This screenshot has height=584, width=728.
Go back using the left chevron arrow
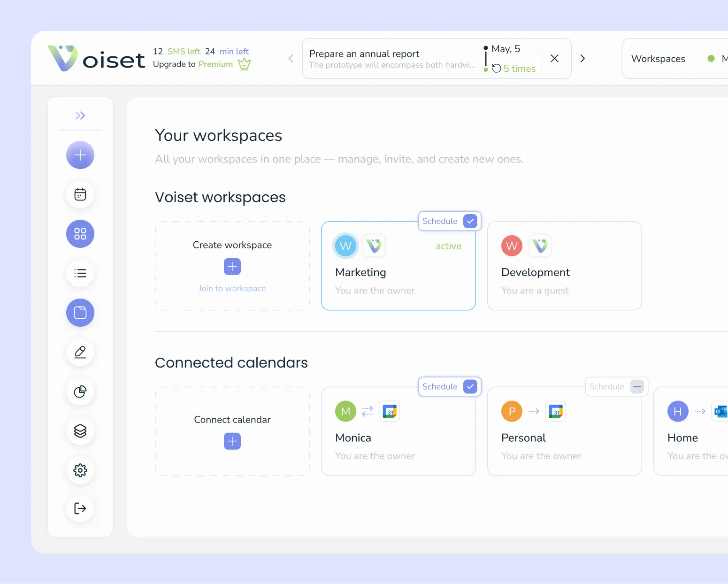click(x=290, y=58)
